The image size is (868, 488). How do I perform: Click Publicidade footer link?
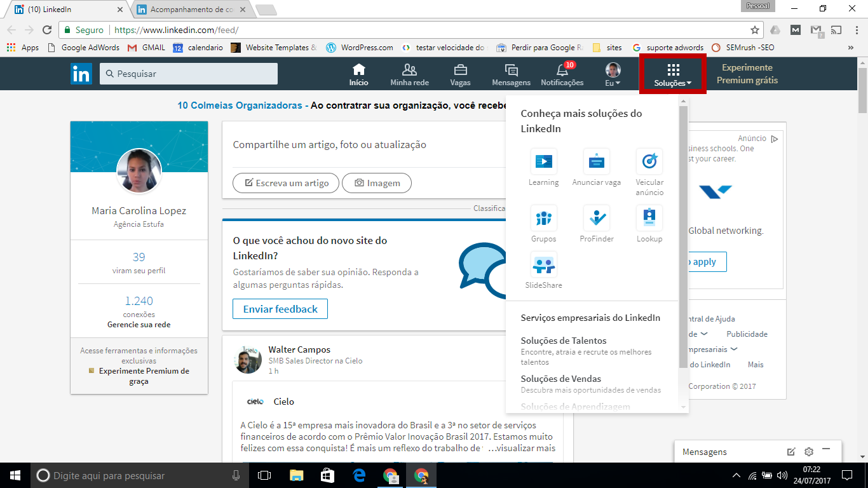click(747, 334)
